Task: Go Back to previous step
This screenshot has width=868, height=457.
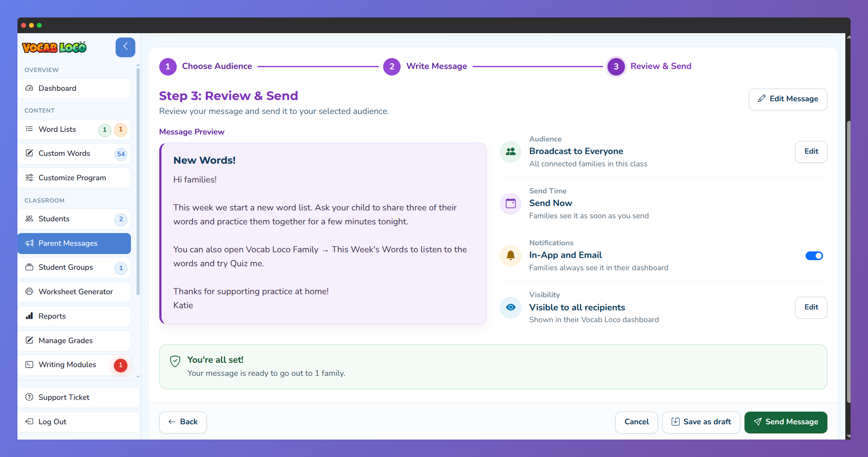Action: pyautogui.click(x=183, y=423)
